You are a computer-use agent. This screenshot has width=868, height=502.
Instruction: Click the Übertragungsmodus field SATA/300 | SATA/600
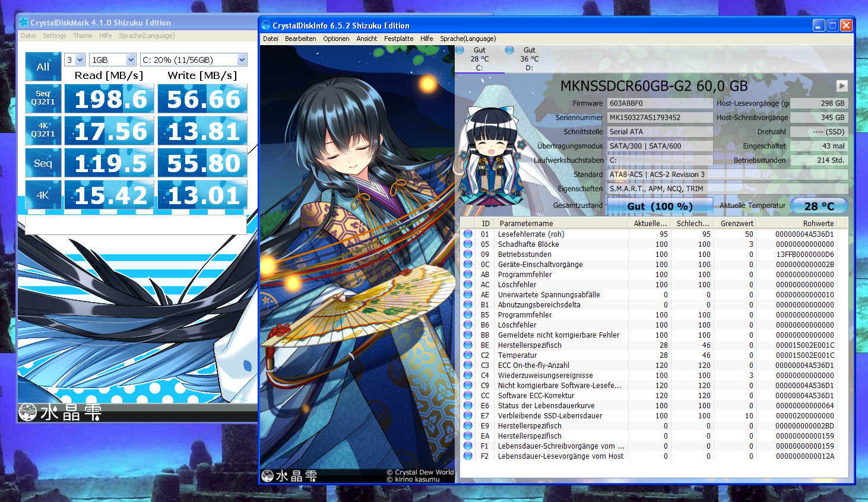[x=660, y=146]
